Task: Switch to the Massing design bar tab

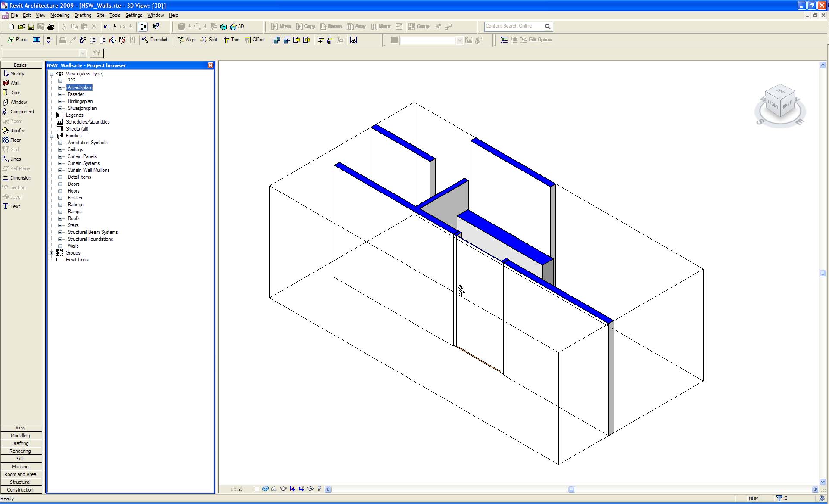Action: click(21, 467)
